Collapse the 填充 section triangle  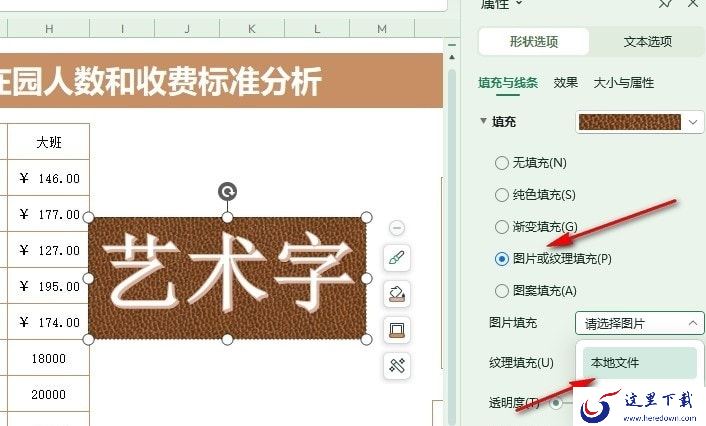tap(483, 121)
